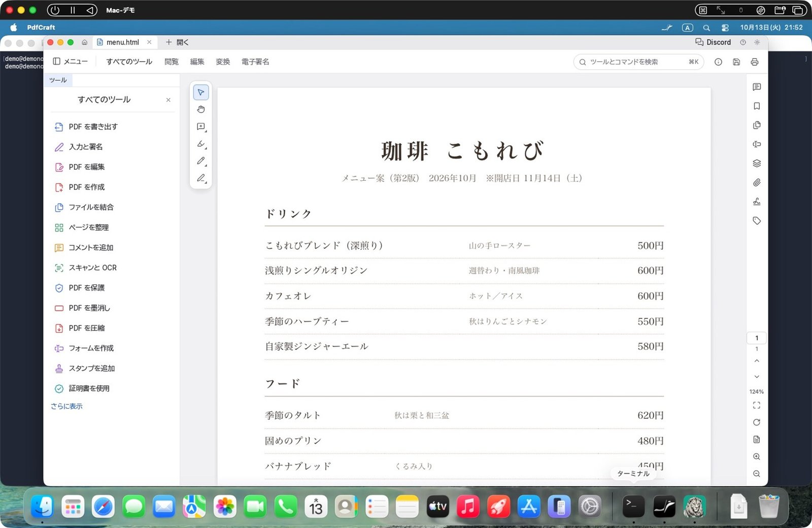Click the 開く new tab button
812x528 pixels.
tap(177, 43)
